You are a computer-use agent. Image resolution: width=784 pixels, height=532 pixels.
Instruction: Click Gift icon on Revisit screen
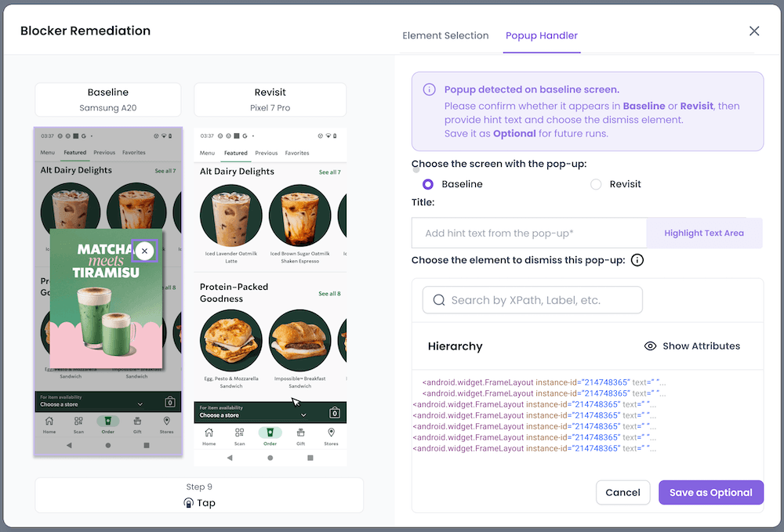click(x=300, y=432)
